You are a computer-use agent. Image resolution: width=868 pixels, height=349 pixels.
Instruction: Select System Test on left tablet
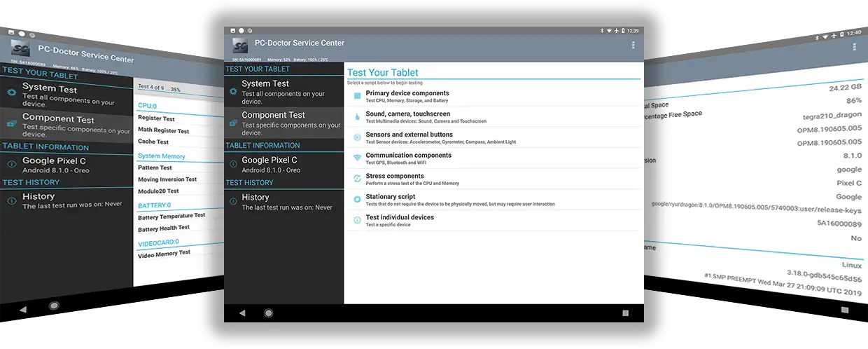(66, 93)
